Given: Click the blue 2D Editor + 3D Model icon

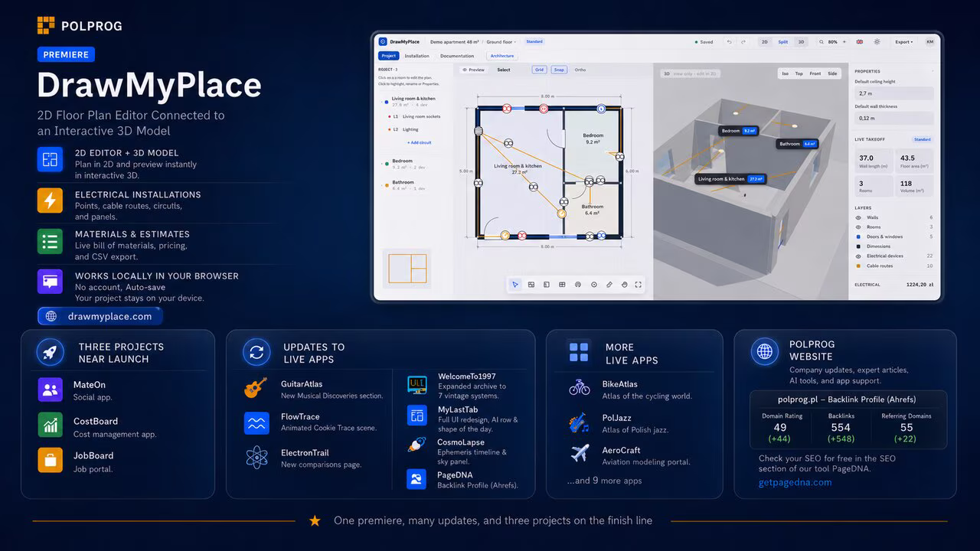Looking at the screenshot, I should coord(50,160).
